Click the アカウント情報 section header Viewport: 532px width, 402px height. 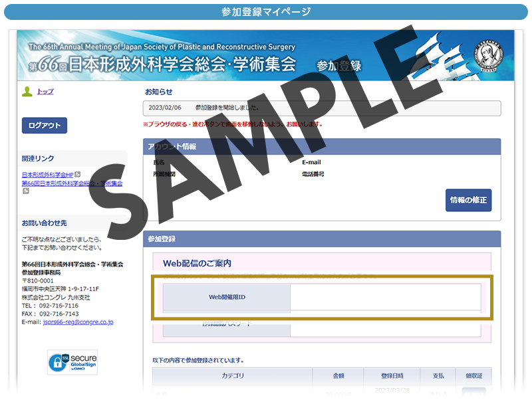point(322,147)
